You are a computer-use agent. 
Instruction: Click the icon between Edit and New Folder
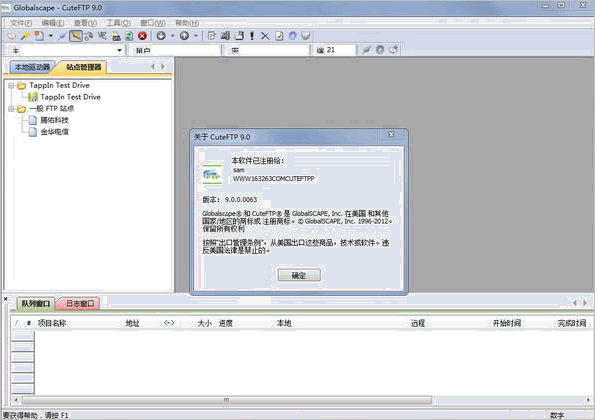click(x=225, y=36)
